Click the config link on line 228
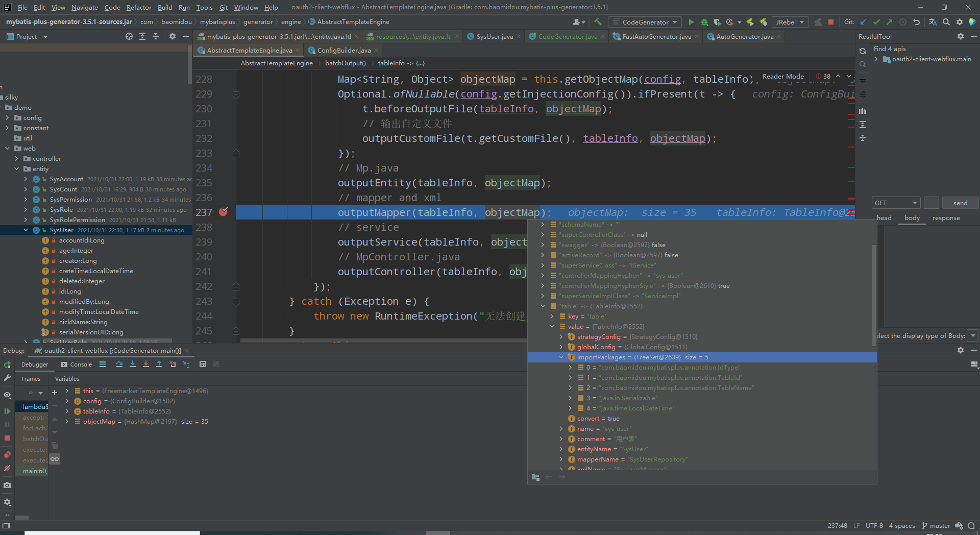 (x=662, y=79)
